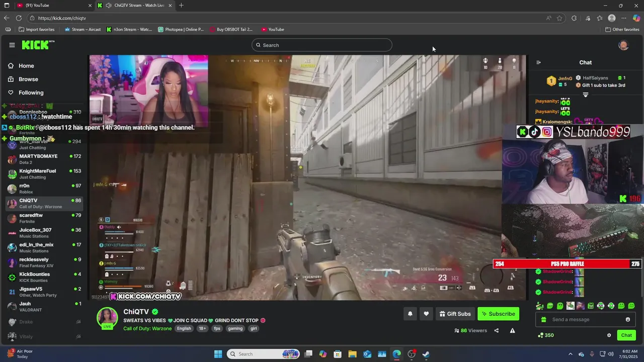Click Call of Duty: Warzone category link
This screenshot has width=644, height=362.
pos(147,328)
